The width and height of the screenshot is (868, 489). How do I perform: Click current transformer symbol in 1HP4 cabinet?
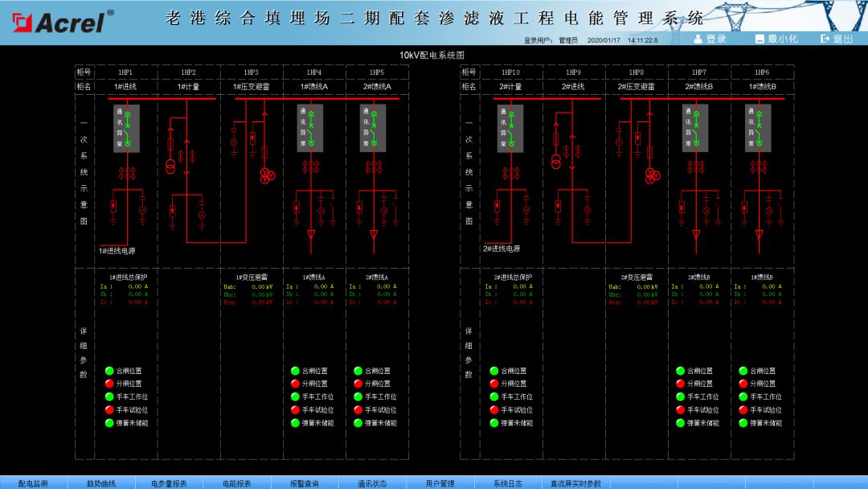pos(310,166)
